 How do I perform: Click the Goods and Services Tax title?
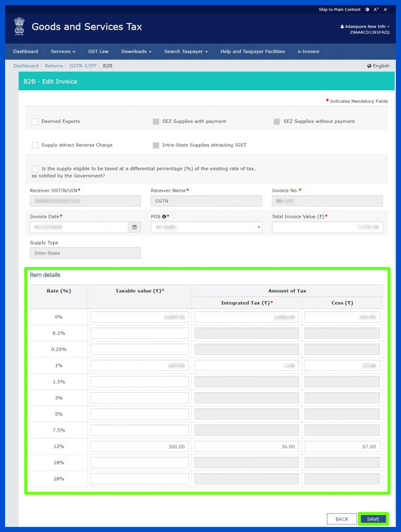click(87, 27)
